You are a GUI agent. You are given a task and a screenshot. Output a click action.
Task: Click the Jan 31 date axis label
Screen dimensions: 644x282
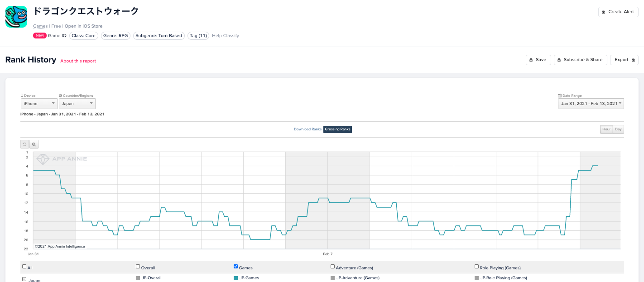pos(33,254)
